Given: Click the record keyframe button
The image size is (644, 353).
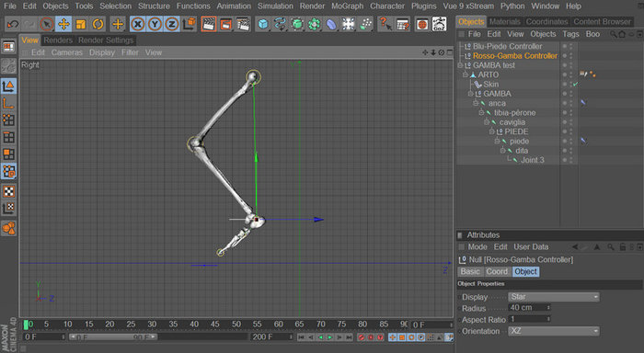Looking at the screenshot, I should [361, 337].
